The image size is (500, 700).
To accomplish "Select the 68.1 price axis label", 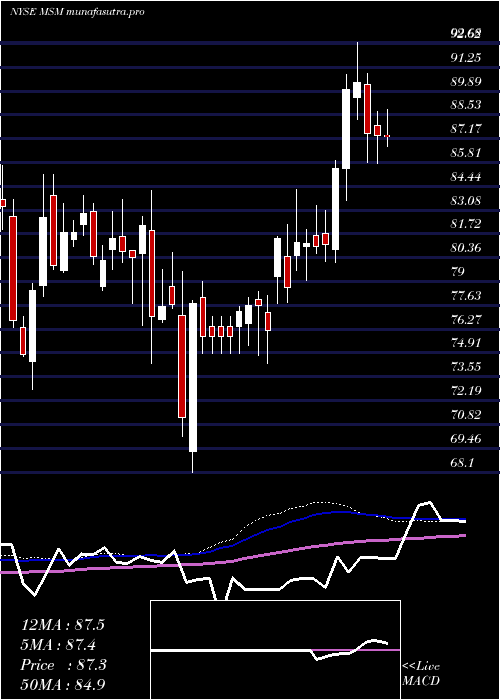I will pos(462,463).
